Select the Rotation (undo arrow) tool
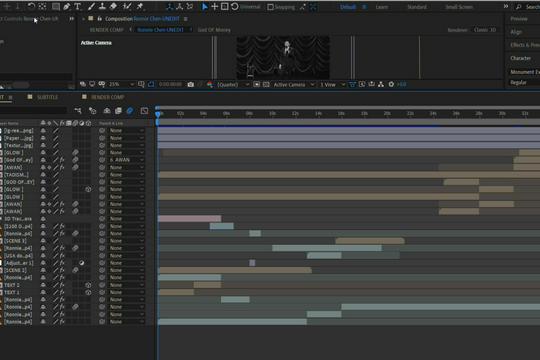This screenshot has width=540, height=360. pyautogui.click(x=31, y=6)
